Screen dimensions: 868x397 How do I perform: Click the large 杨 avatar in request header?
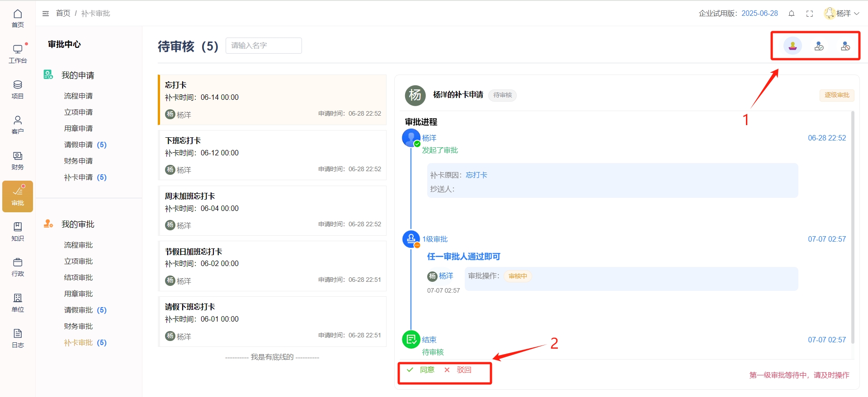[415, 95]
